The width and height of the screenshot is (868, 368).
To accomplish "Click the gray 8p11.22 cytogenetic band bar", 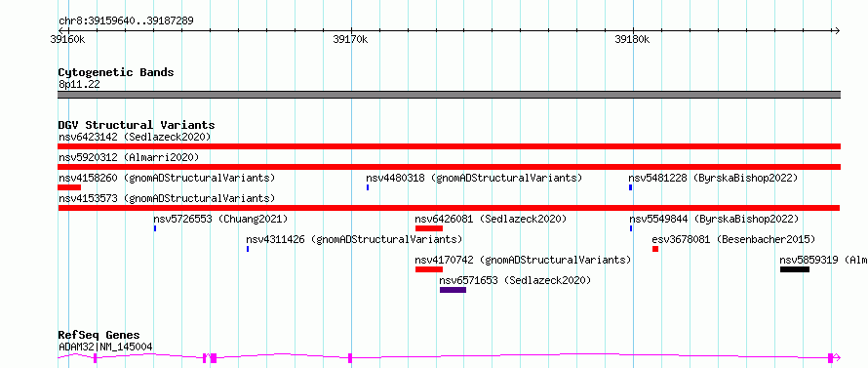I will tap(449, 95).
